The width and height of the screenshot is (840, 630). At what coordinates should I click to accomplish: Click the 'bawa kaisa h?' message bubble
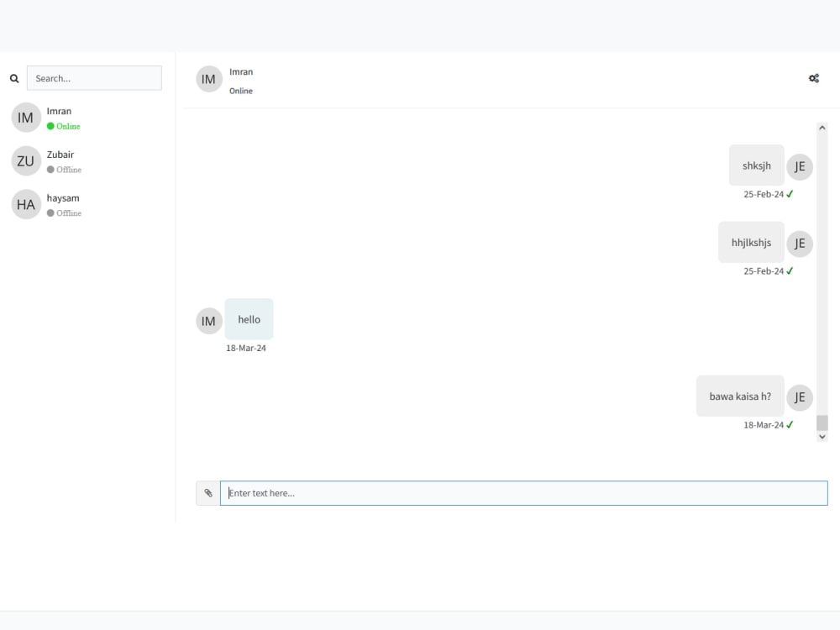(x=740, y=396)
